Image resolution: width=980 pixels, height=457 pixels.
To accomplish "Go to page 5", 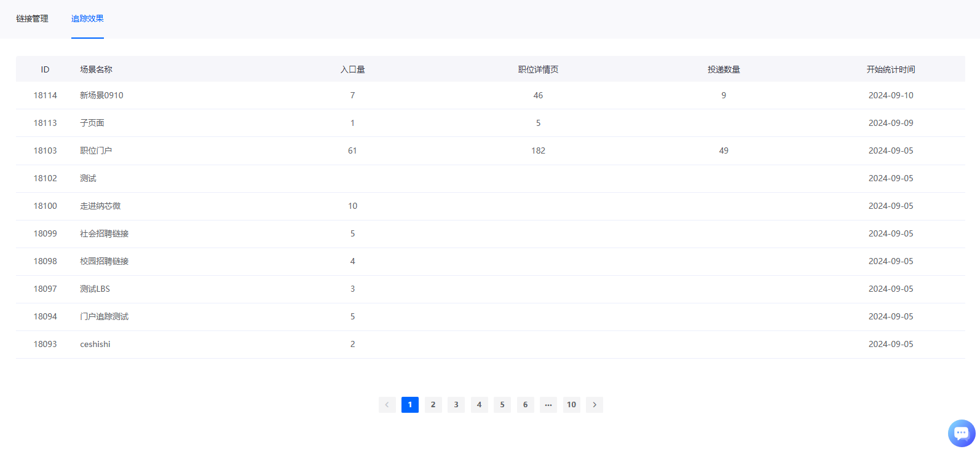I will (x=502, y=405).
